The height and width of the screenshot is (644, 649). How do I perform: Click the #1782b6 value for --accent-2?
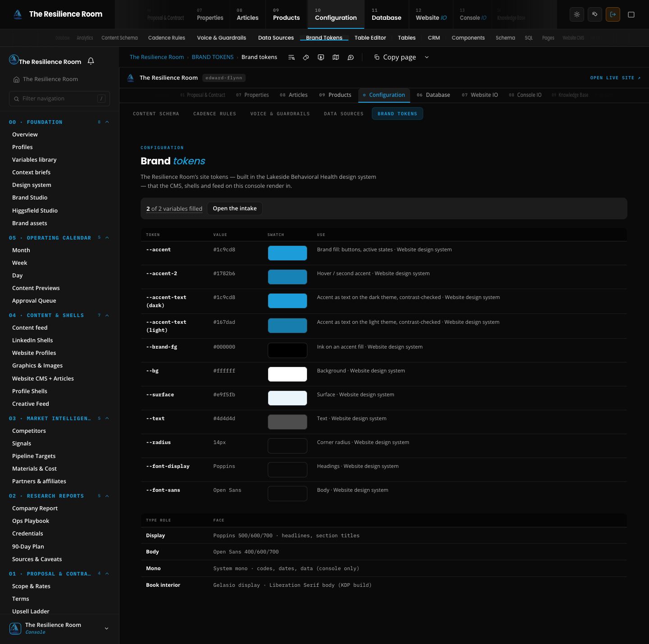tap(224, 273)
